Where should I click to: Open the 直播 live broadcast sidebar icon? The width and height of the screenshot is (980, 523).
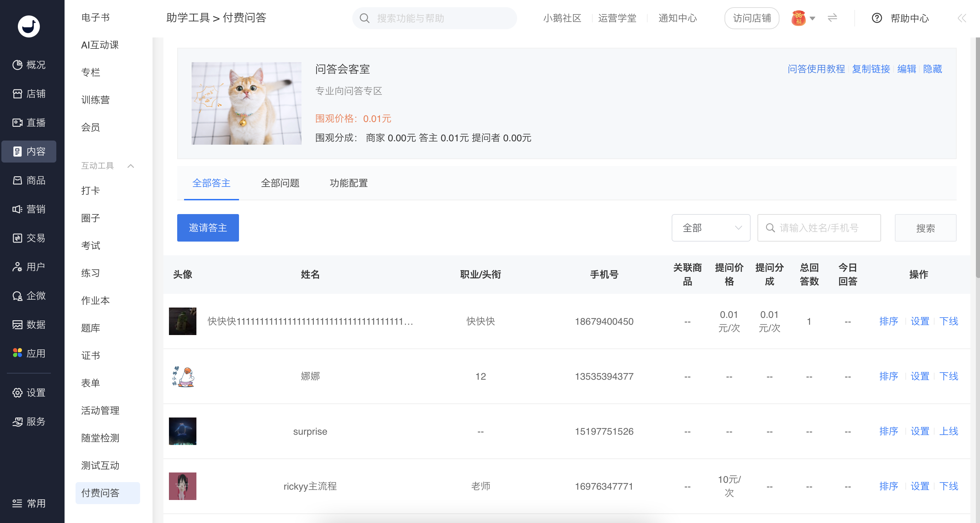(x=18, y=123)
